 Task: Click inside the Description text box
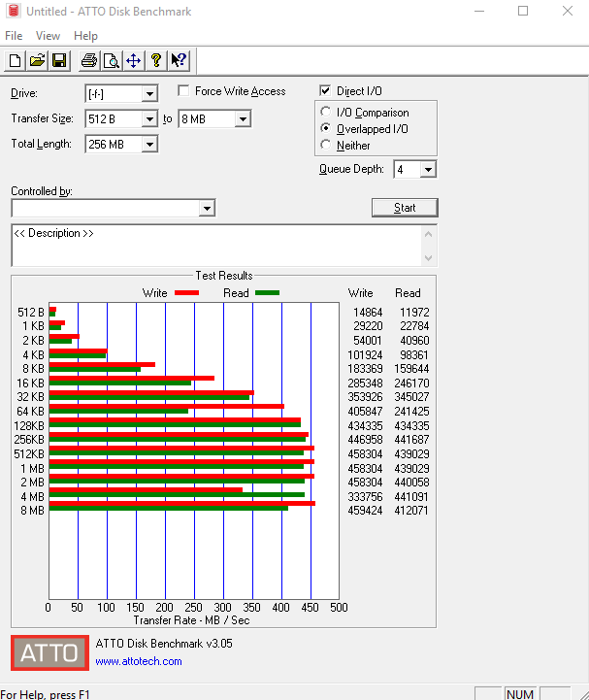pyautogui.click(x=216, y=246)
